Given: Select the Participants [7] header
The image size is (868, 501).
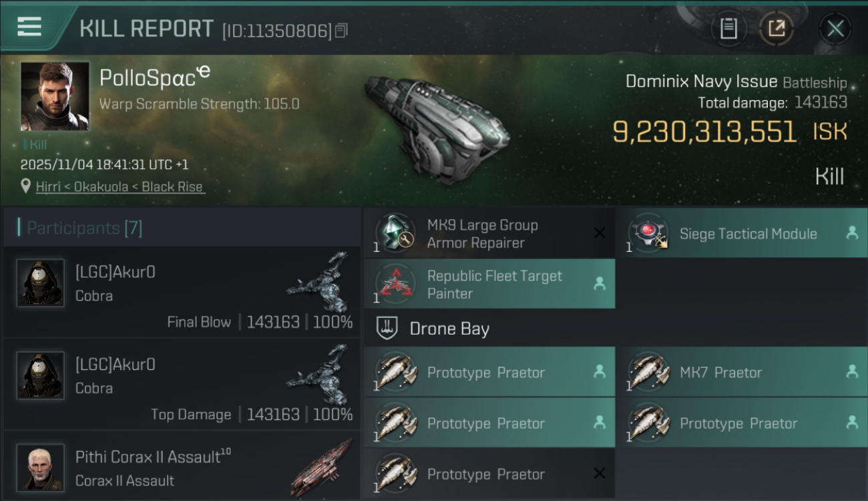Looking at the screenshot, I should [x=84, y=228].
